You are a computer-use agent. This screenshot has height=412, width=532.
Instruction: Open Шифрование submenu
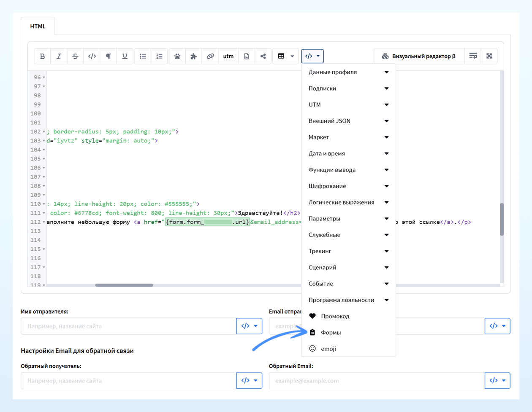[x=348, y=186]
